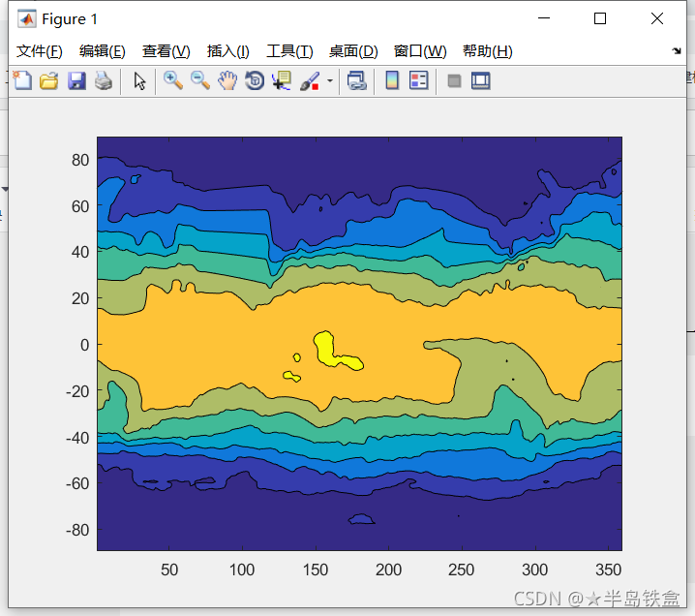
Task: Insert a colorbar from the toolbar
Action: point(392,81)
